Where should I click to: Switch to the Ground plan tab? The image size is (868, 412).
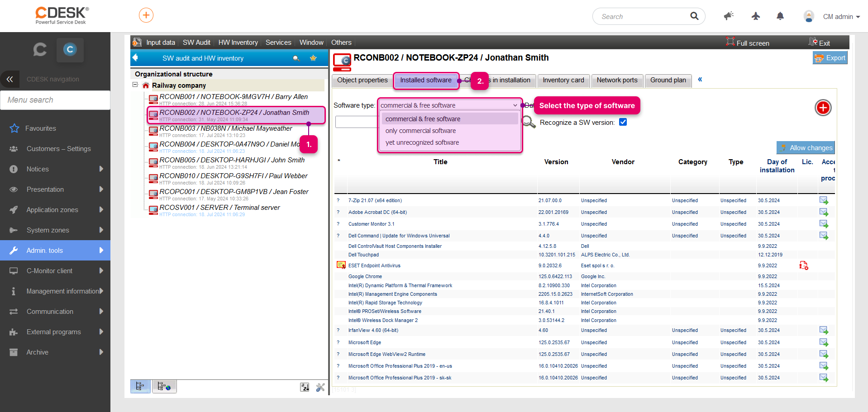click(x=668, y=81)
